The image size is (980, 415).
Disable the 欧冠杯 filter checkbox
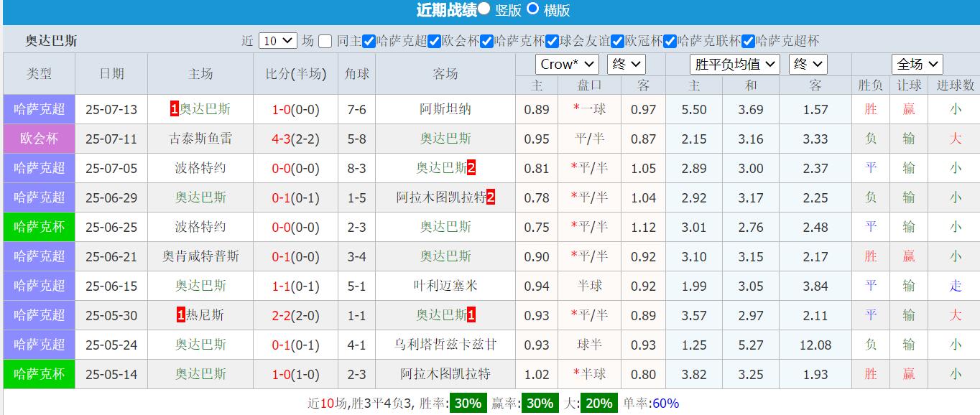618,42
